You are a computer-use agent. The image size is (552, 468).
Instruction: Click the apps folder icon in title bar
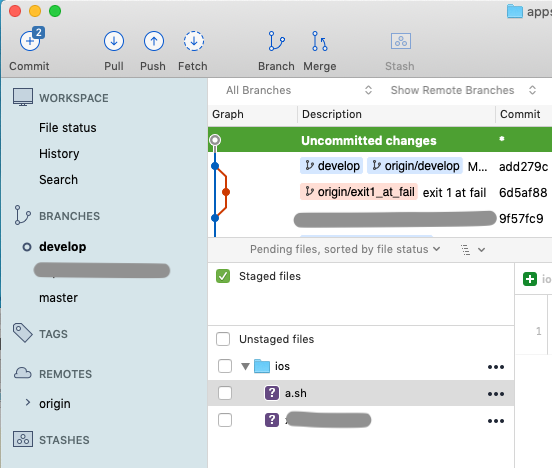tap(514, 11)
